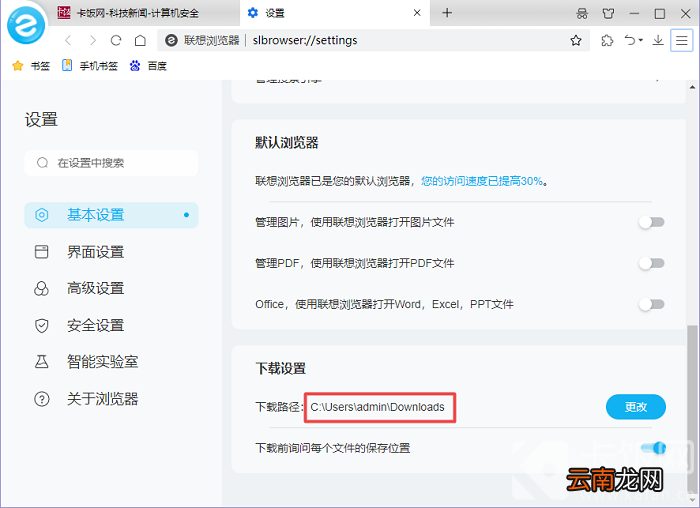Toggle 管理图片 open images switch
The width and height of the screenshot is (700, 508).
coord(652,222)
